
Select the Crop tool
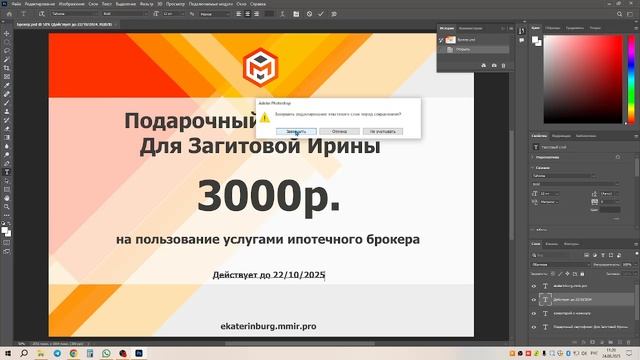tap(7, 68)
